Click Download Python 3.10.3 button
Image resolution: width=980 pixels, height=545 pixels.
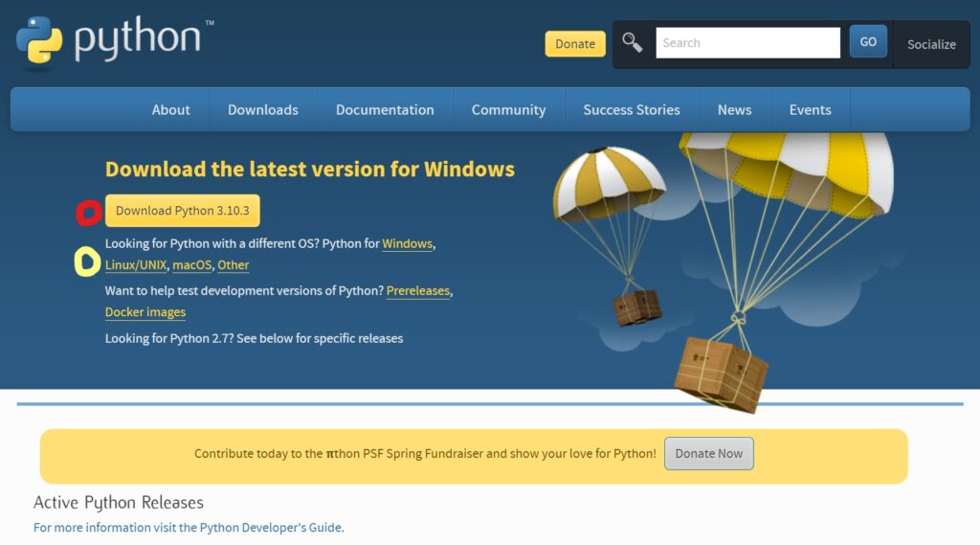pyautogui.click(x=183, y=211)
